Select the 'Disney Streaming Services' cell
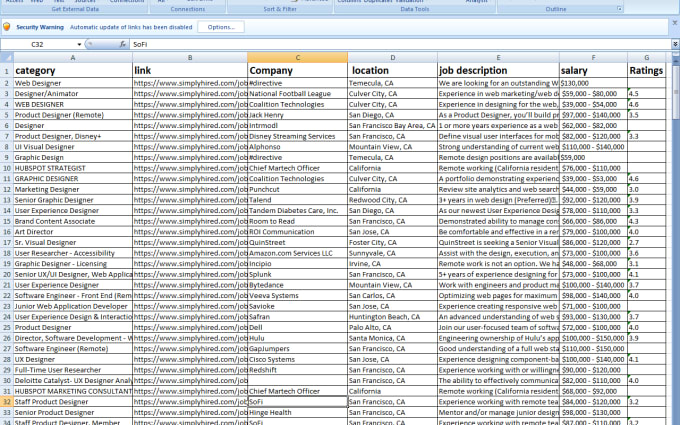 coord(298,136)
